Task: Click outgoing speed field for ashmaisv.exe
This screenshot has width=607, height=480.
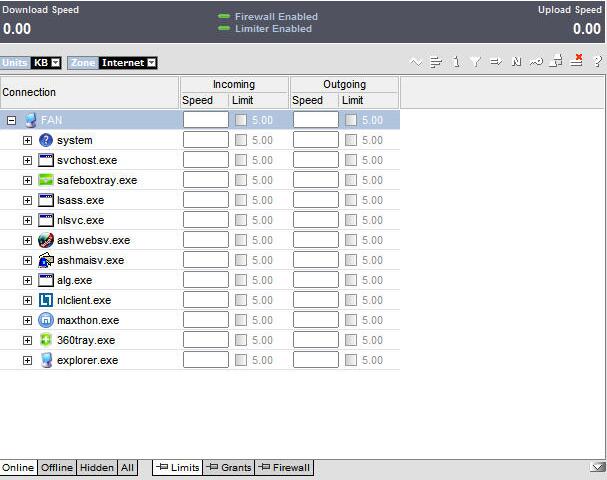Action: coord(316,260)
